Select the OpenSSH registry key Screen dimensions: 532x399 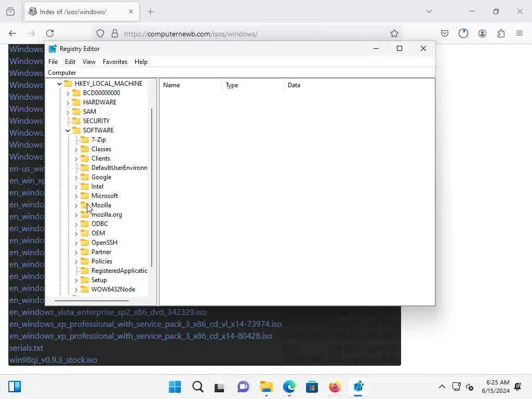(x=104, y=243)
